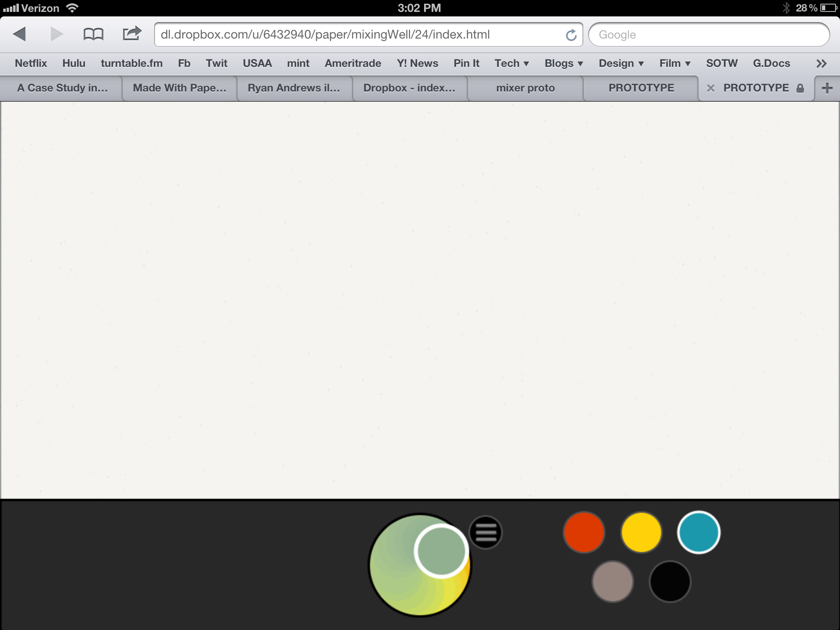The image size is (840, 630).
Task: Switch to the Dropbox - index tab
Action: [409, 88]
